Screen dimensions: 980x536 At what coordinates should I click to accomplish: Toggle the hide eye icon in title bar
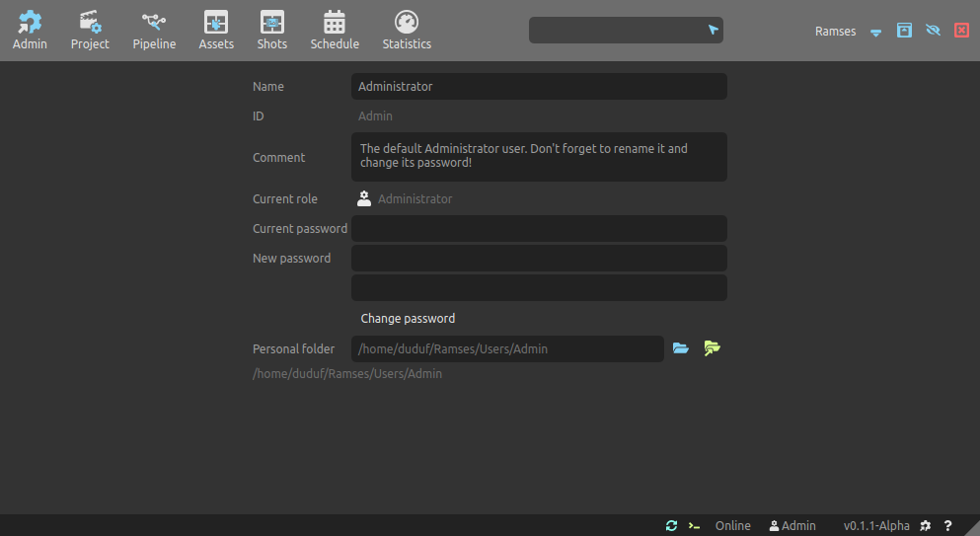[933, 31]
